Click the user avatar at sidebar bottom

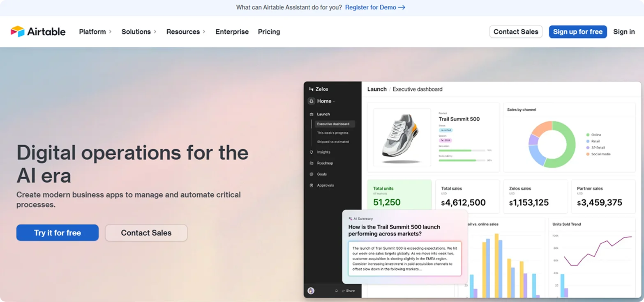click(x=311, y=291)
